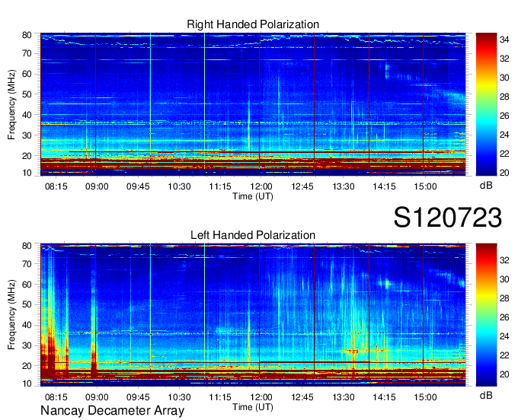Click the Nancay Decameter Array caption

coord(112,411)
